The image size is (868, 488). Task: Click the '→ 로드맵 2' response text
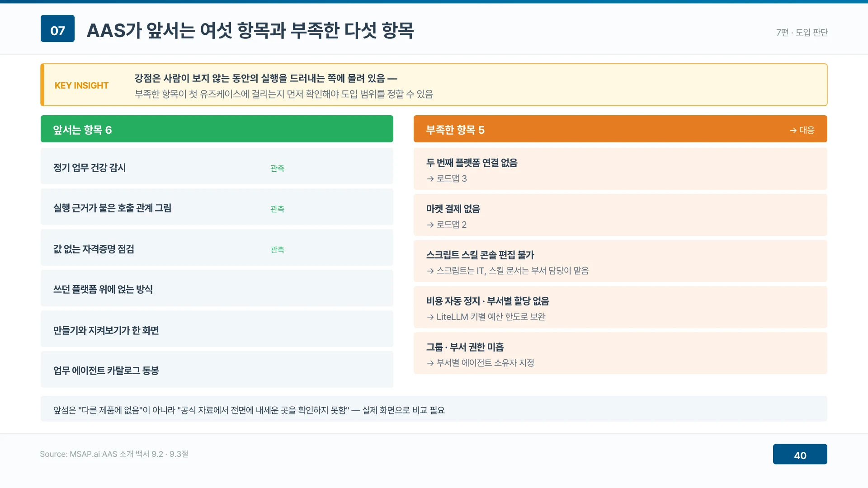click(447, 225)
